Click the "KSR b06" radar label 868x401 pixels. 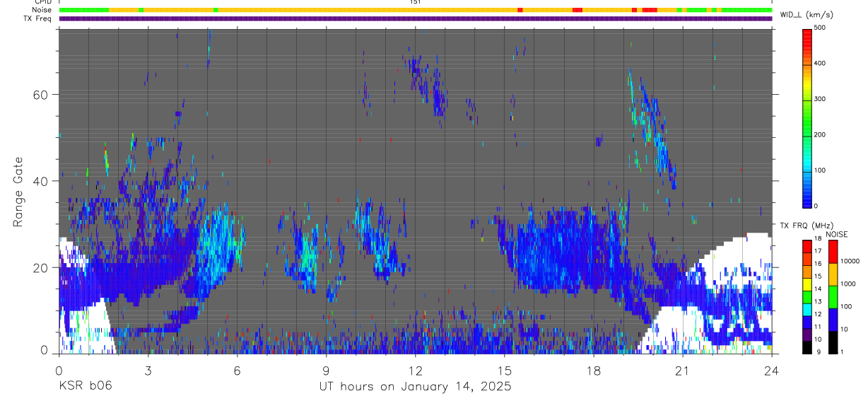85,387
